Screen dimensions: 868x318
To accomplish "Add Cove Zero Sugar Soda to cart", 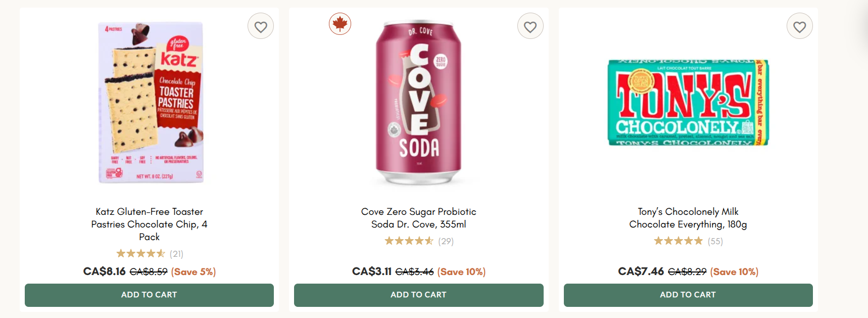I will 418,295.
